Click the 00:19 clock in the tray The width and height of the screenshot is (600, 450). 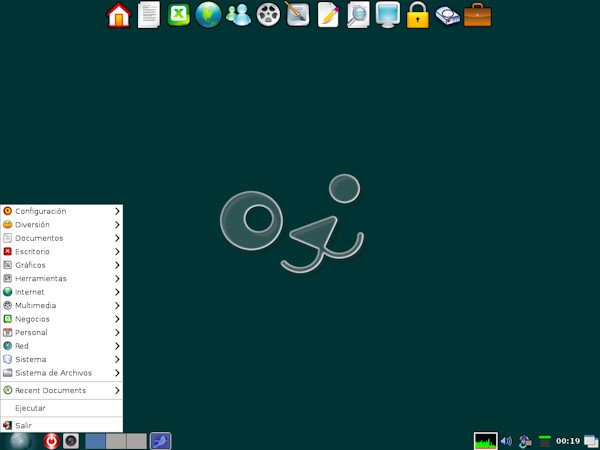click(568, 441)
